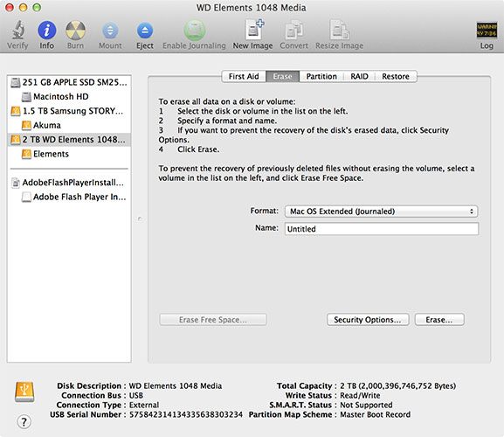
Task: Select the Elements volume
Action: (x=69, y=154)
